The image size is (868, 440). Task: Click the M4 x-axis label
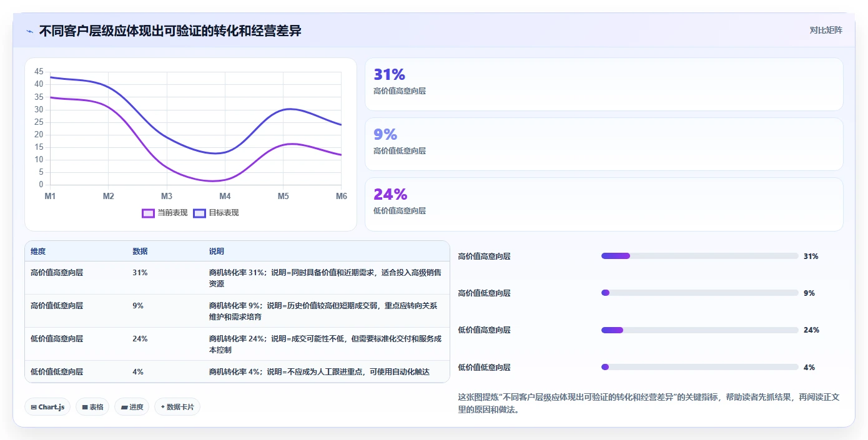click(x=225, y=196)
